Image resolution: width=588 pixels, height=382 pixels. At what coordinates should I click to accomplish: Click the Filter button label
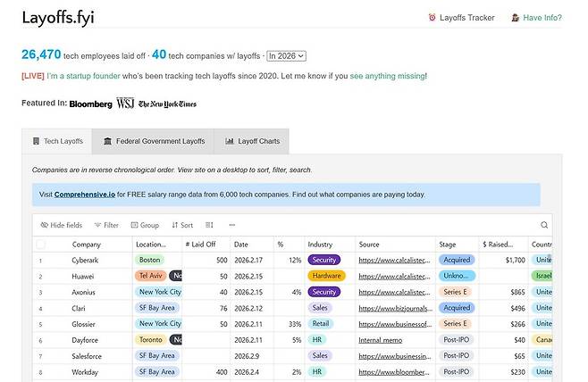coord(111,225)
